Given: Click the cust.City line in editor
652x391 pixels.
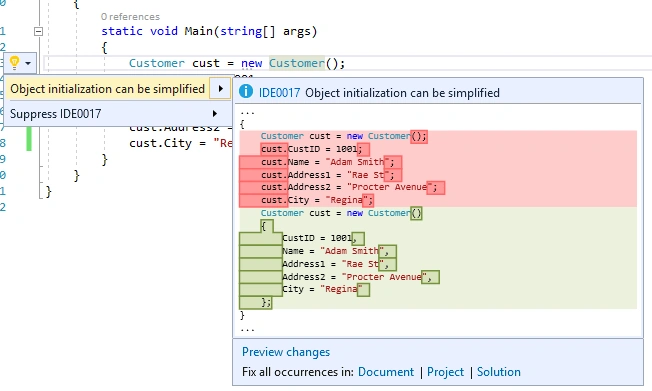Looking at the screenshot, I should pos(180,143).
